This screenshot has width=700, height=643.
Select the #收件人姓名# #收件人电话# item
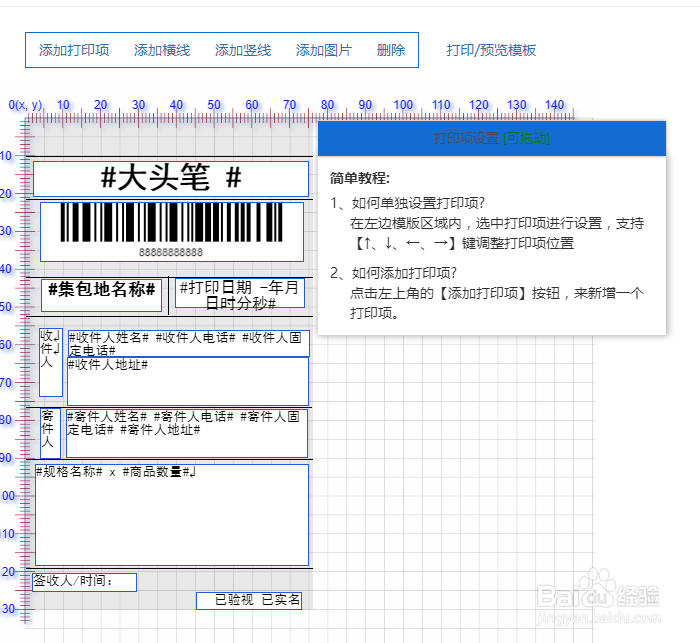(188, 343)
